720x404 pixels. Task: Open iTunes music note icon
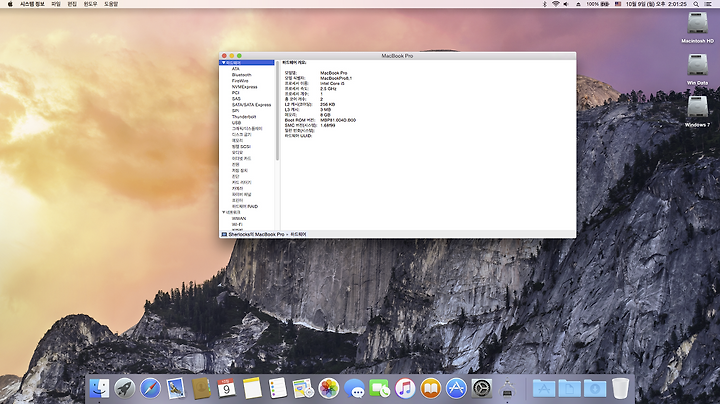click(x=405, y=388)
